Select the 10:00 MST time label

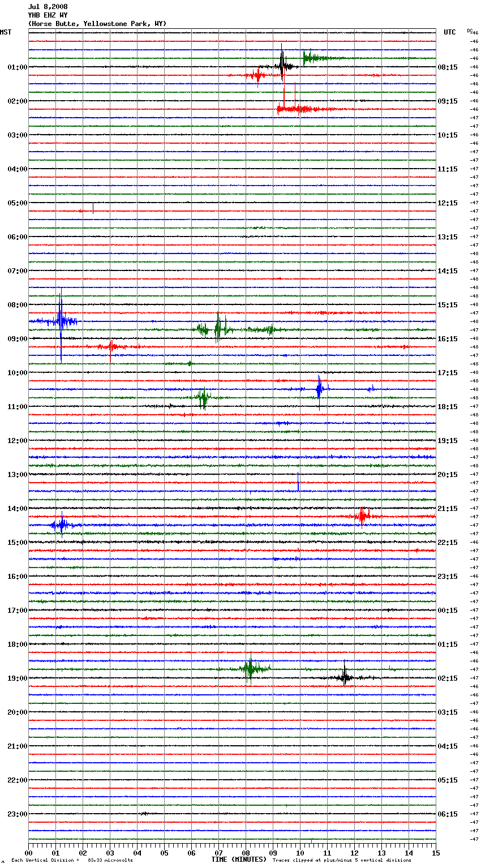pos(18,373)
